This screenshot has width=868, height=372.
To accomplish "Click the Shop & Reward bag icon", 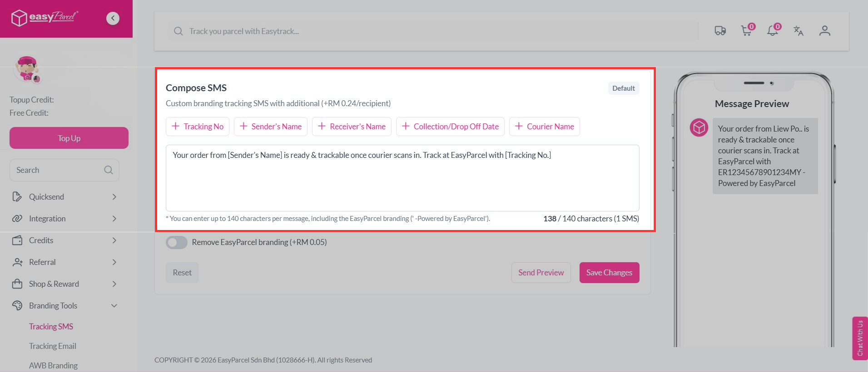I will (x=17, y=284).
